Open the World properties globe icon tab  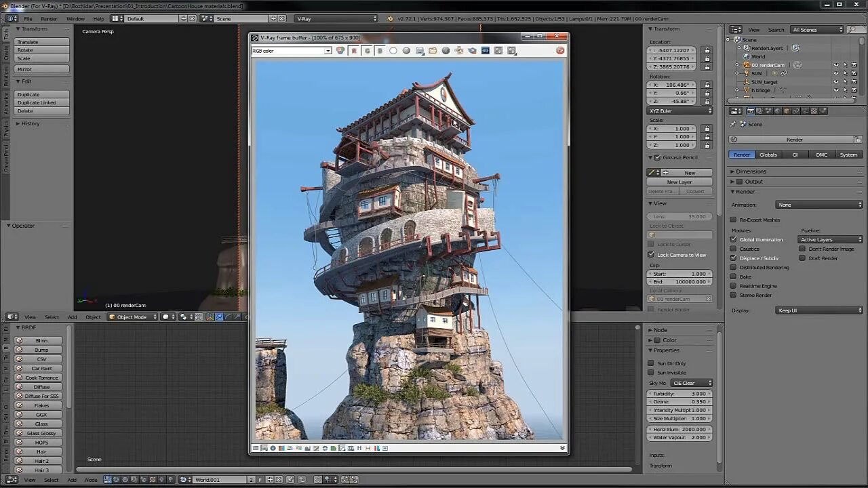[x=777, y=110]
